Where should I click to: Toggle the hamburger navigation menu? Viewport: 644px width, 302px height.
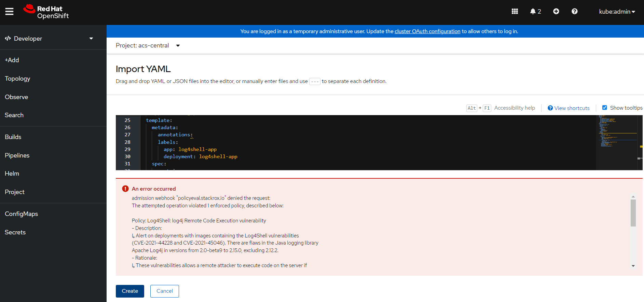pyautogui.click(x=10, y=12)
